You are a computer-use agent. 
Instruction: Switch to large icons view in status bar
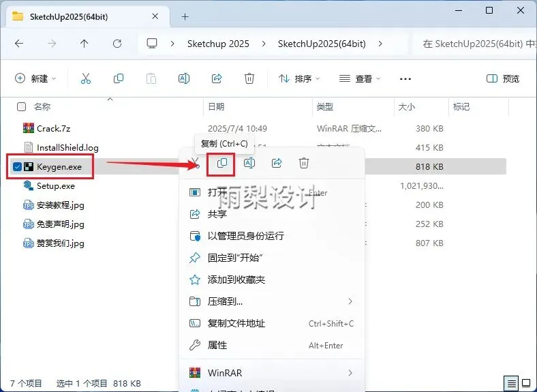(x=526, y=383)
